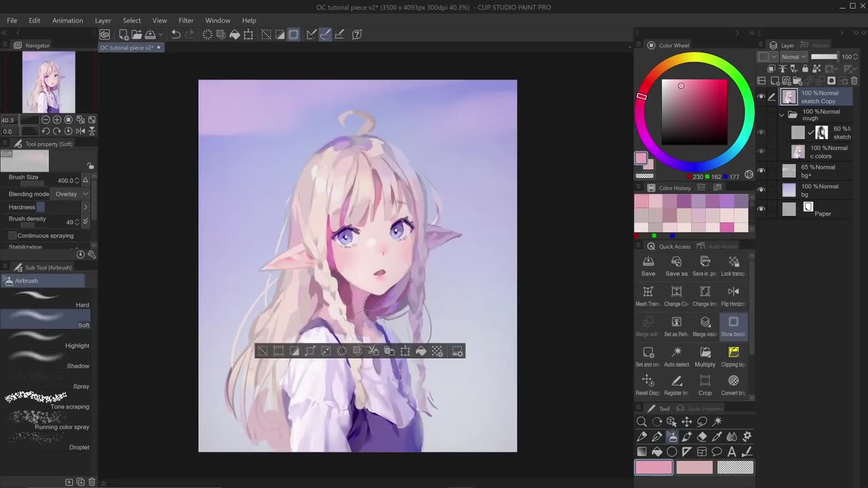Open the File menu

[x=12, y=20]
